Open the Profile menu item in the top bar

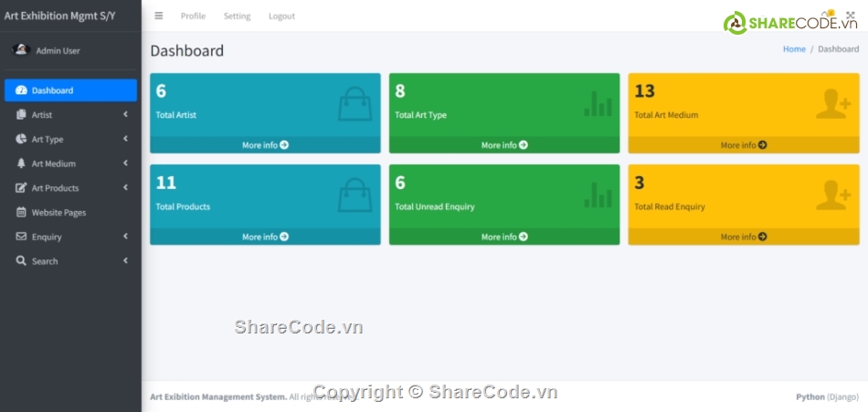(193, 16)
